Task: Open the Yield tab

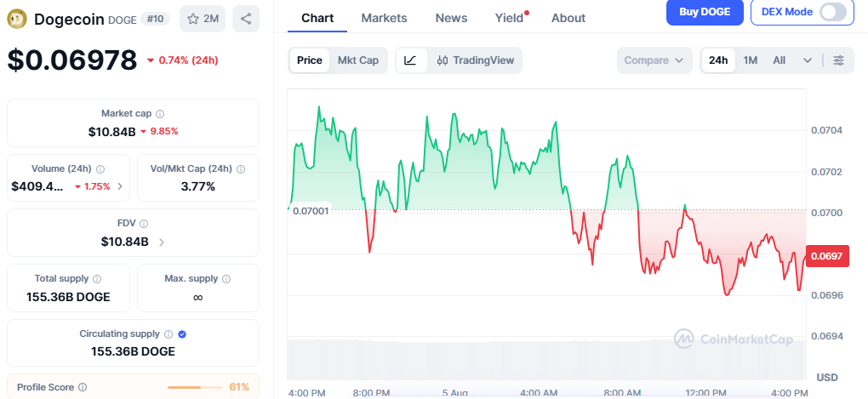Action: tap(509, 18)
